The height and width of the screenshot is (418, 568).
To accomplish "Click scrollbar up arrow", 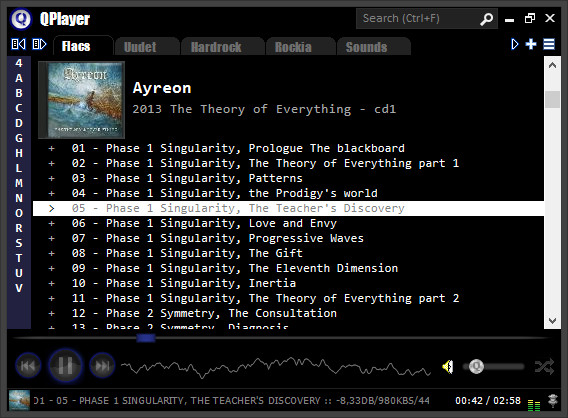I will (552, 66).
